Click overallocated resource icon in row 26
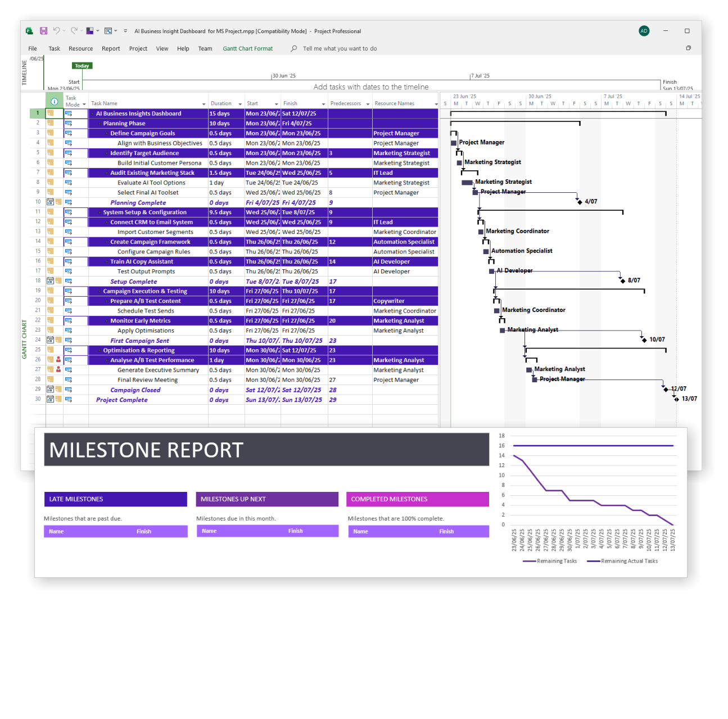This screenshot has height=719, width=728. (58, 360)
